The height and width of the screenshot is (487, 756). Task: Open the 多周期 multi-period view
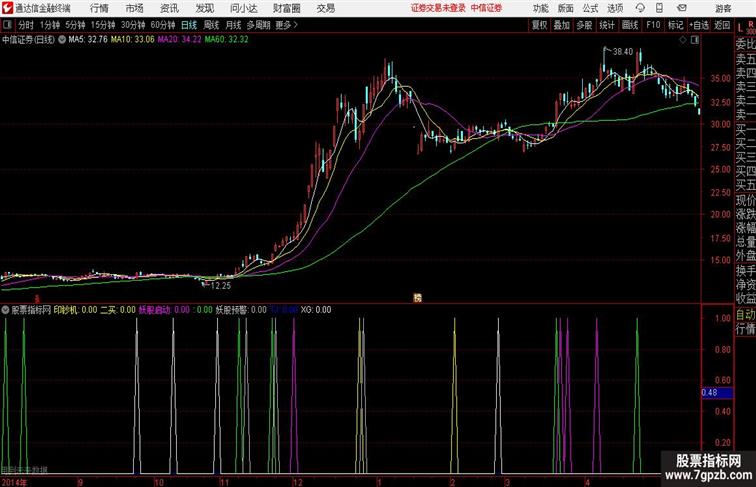pos(258,25)
